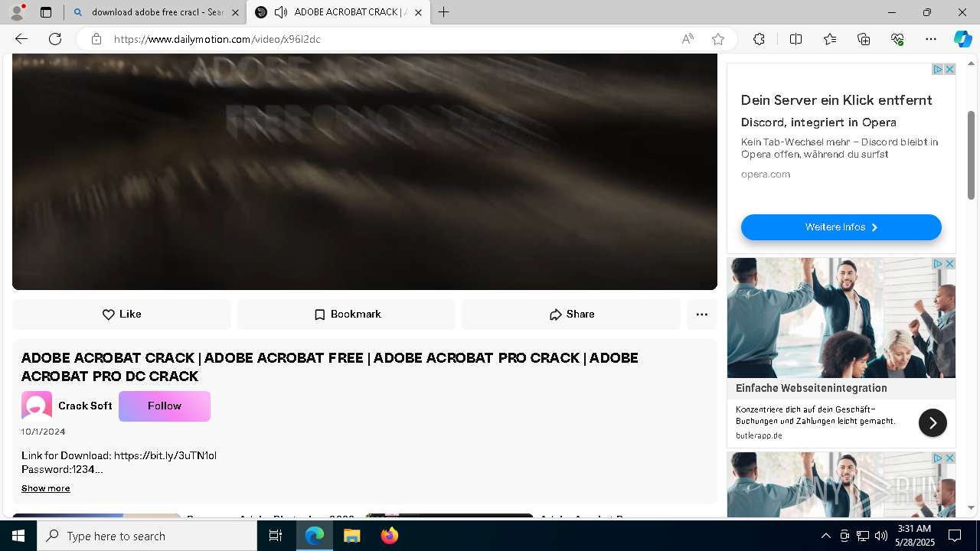Launch Firefox from taskbar
Viewport: 980px width, 551px height.
(389, 536)
